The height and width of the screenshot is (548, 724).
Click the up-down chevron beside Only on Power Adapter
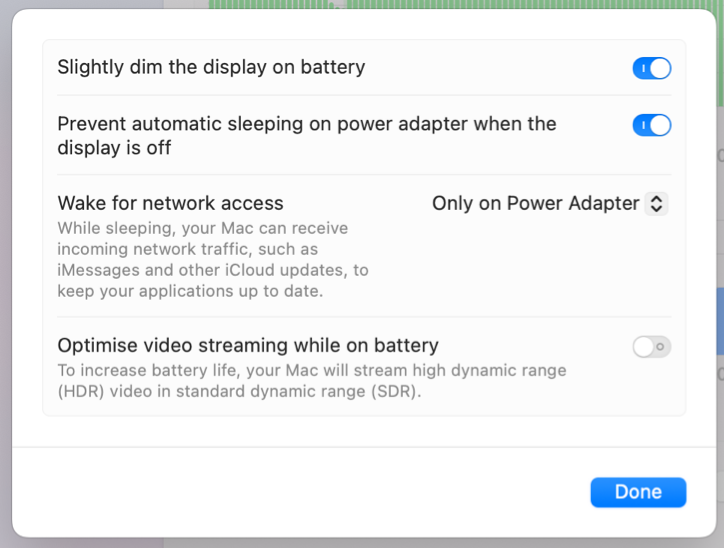point(656,203)
